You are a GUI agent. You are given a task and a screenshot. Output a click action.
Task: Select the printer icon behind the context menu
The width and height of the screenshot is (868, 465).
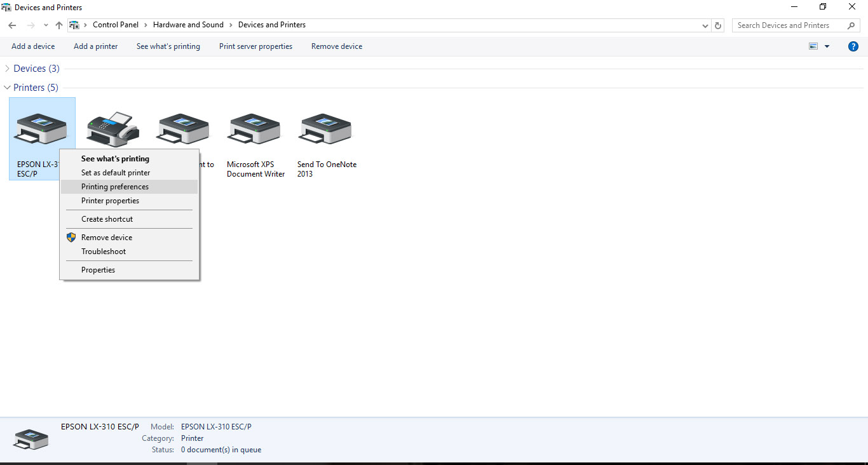coord(183,129)
